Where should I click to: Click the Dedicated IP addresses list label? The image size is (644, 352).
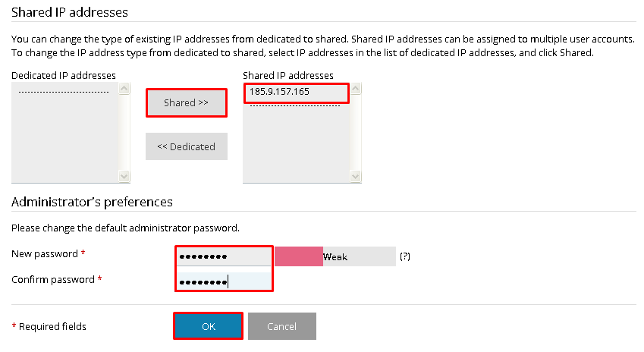click(64, 75)
